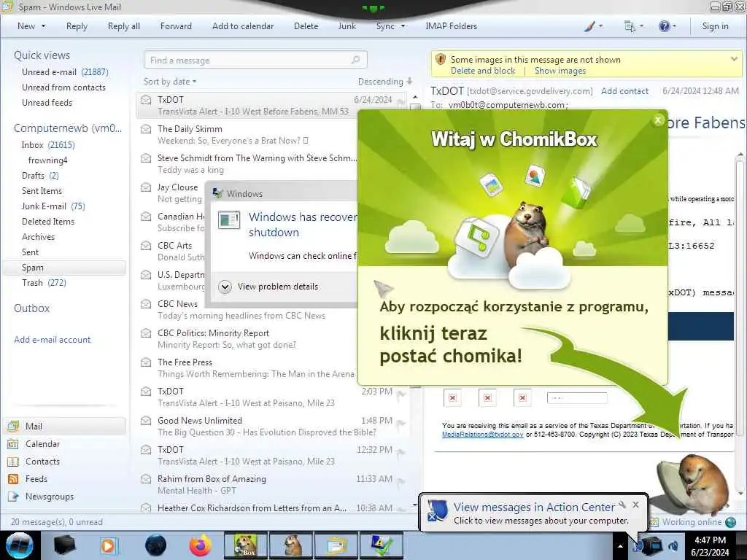Open Unread from contacts quick view
Image resolution: width=747 pixels, height=560 pixels.
point(63,87)
